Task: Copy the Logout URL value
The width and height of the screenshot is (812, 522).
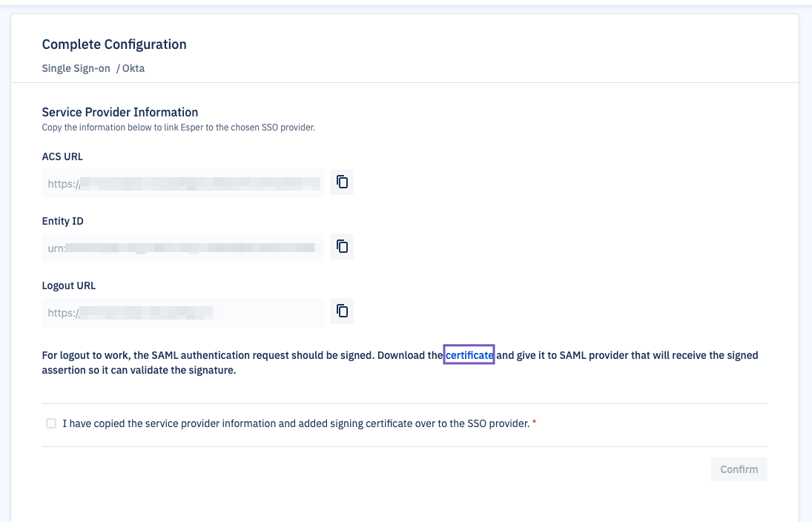Action: (342, 311)
